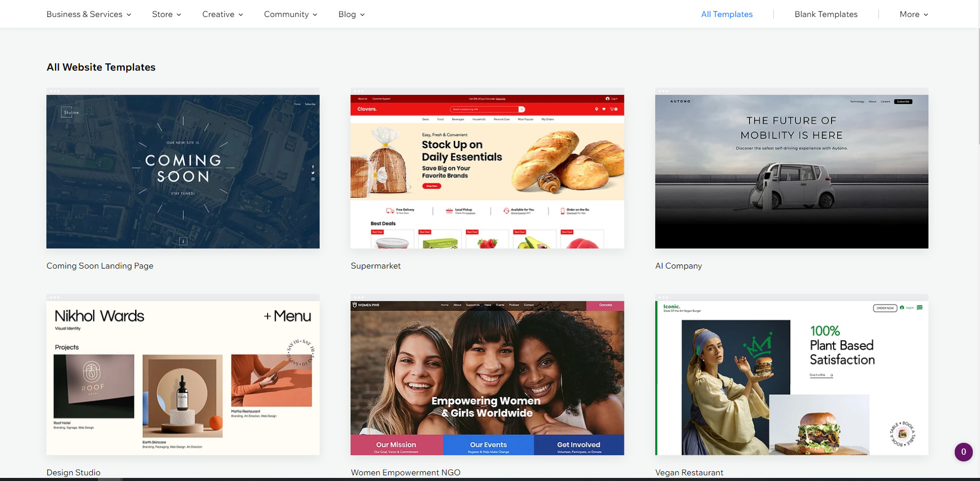980x481 pixels.
Task: Open the More options dropdown
Action: tap(913, 14)
